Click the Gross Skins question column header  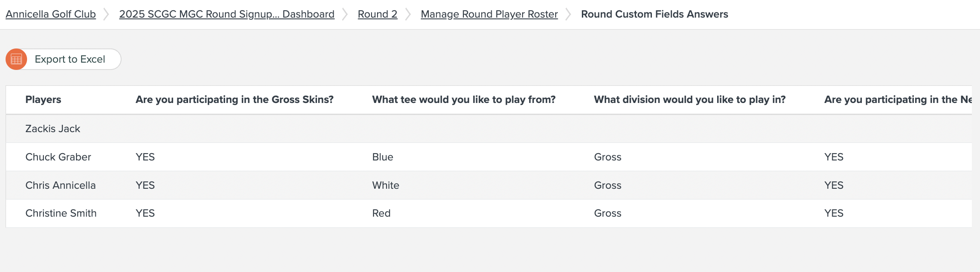234,100
